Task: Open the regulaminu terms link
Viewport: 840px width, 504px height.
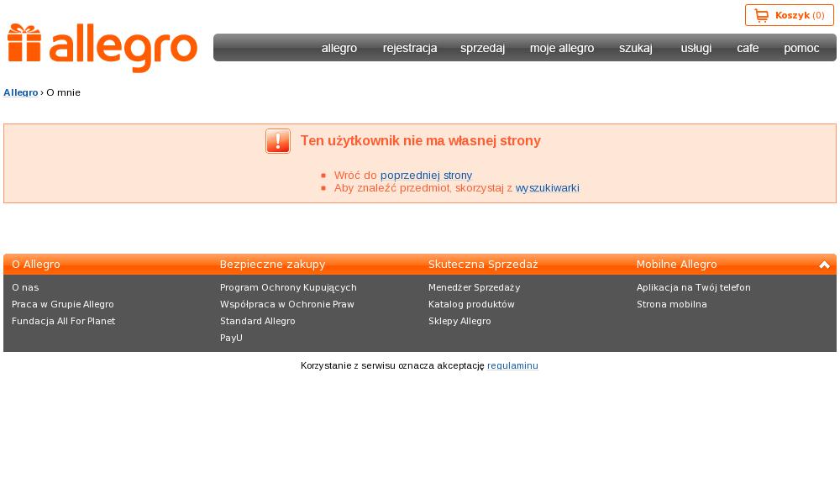Action: point(512,365)
